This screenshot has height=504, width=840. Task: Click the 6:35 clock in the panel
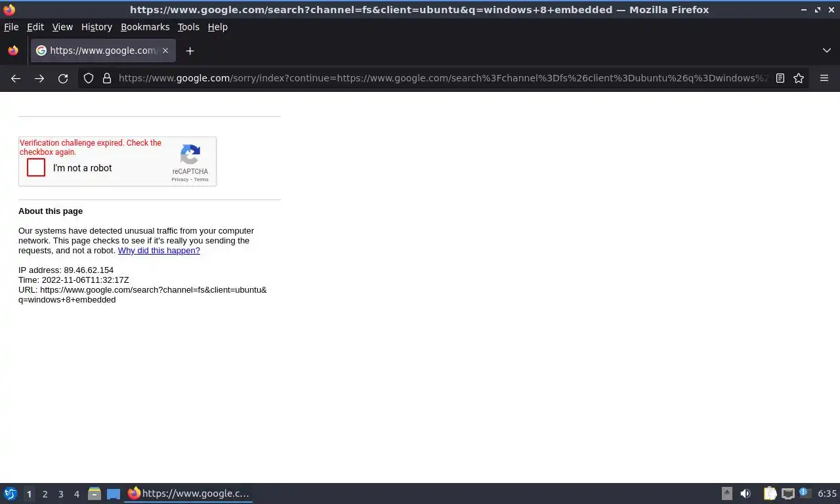point(827,493)
